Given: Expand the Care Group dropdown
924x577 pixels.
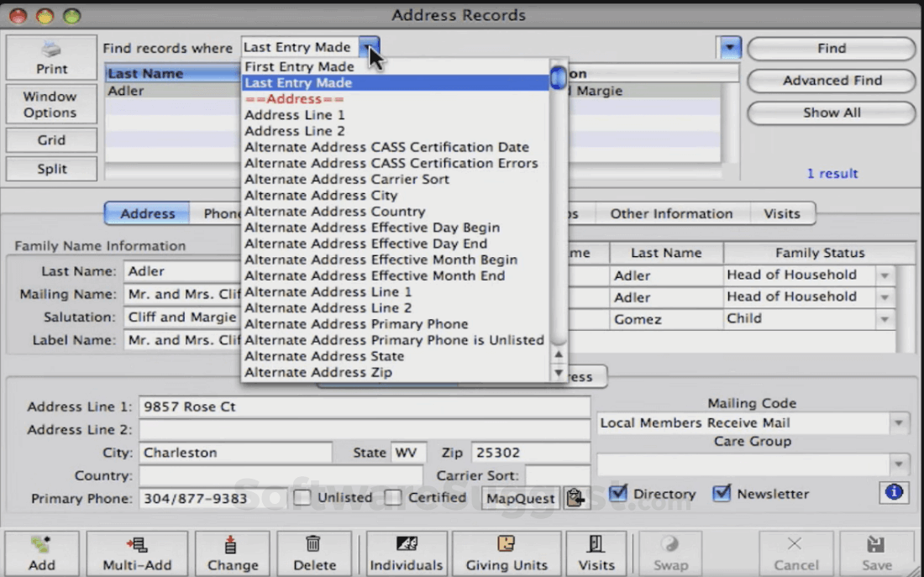Looking at the screenshot, I should click(x=897, y=463).
